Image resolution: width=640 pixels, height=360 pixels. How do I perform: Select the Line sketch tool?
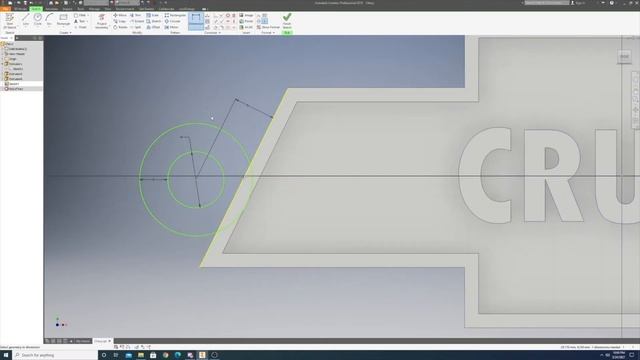coord(26,19)
